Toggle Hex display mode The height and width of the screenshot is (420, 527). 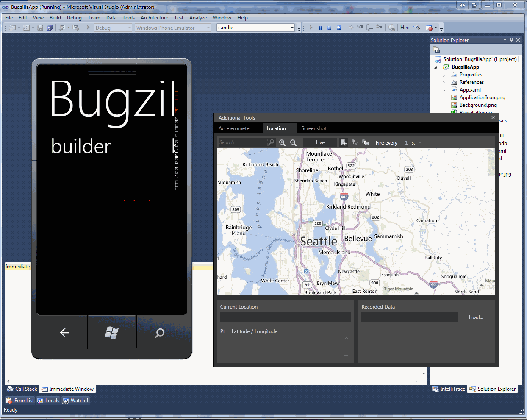pyautogui.click(x=405, y=28)
